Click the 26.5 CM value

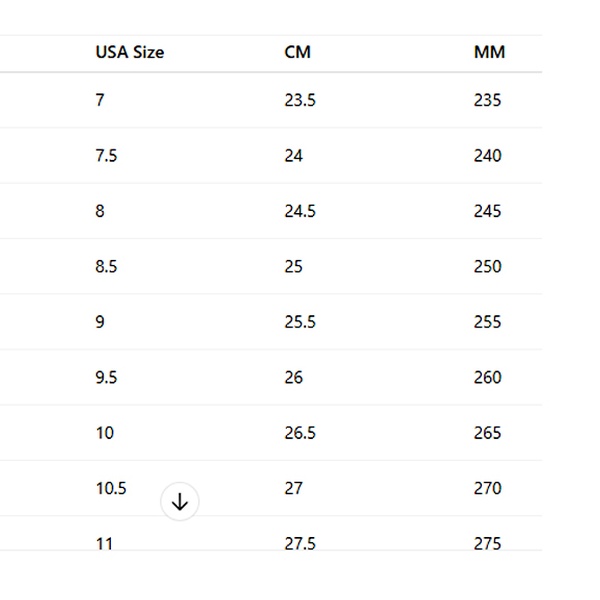point(300,433)
